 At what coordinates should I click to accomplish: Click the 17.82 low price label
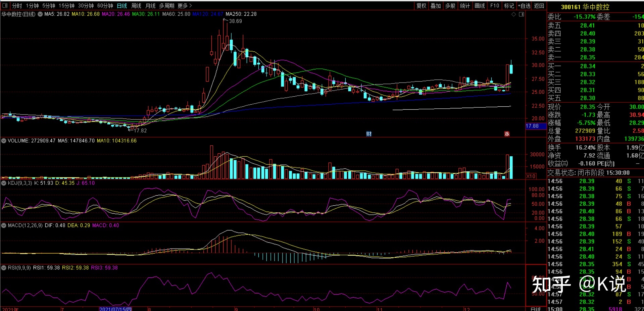click(x=140, y=131)
